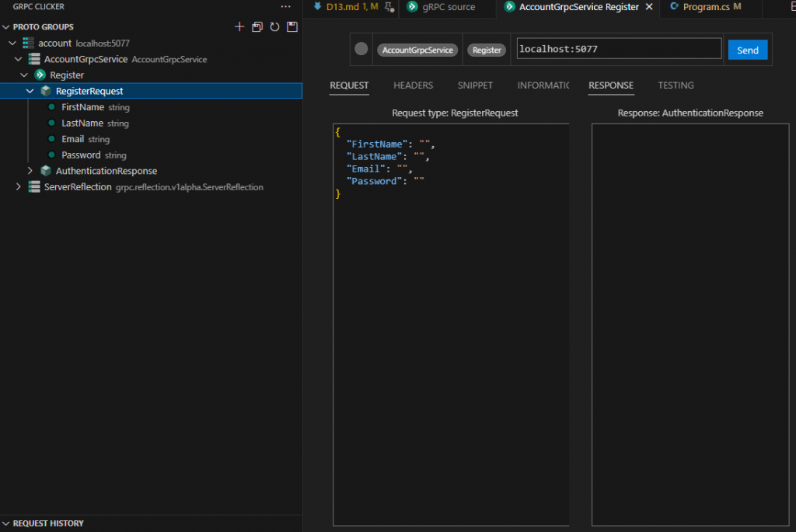The height and width of the screenshot is (532, 796).
Task: Open the GRPC Clicker more actions ellipsis
Action: [285, 6]
